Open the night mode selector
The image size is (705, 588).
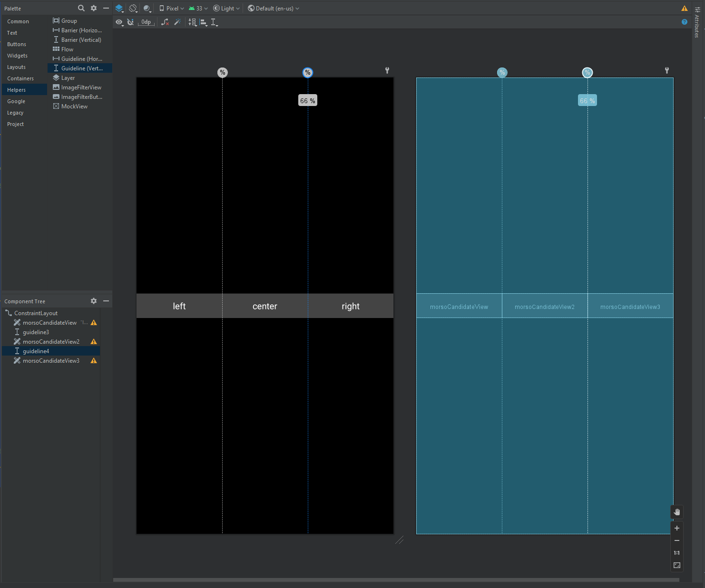click(x=147, y=8)
